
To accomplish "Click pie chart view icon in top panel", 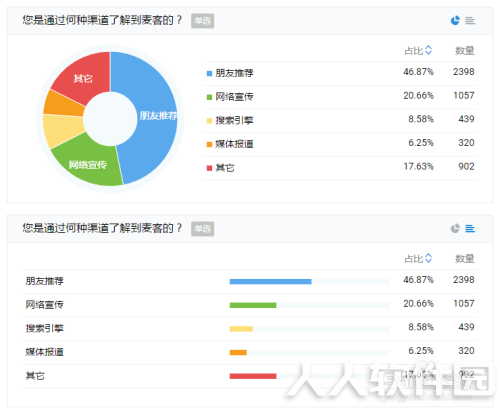I will (455, 21).
